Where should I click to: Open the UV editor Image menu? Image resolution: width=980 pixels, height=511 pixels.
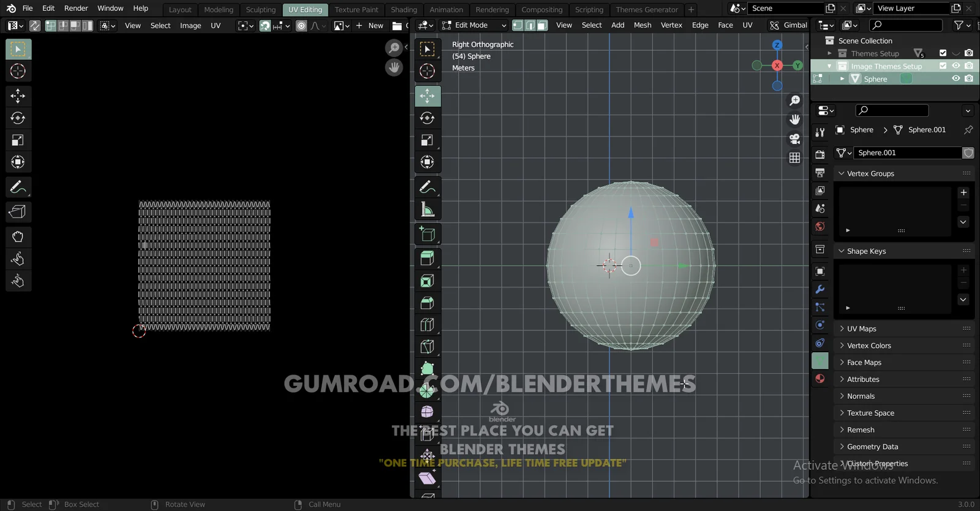[190, 26]
